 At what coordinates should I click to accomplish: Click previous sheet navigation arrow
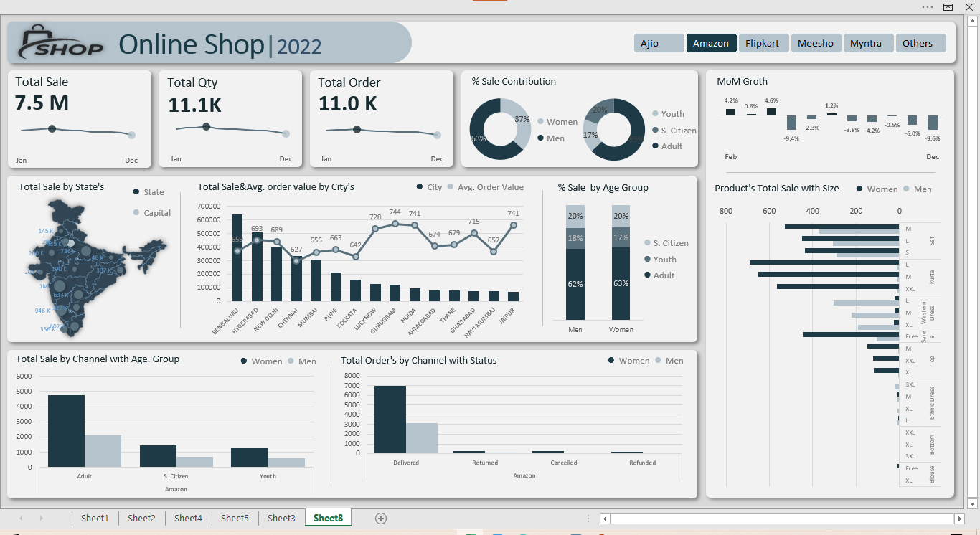click(21, 519)
